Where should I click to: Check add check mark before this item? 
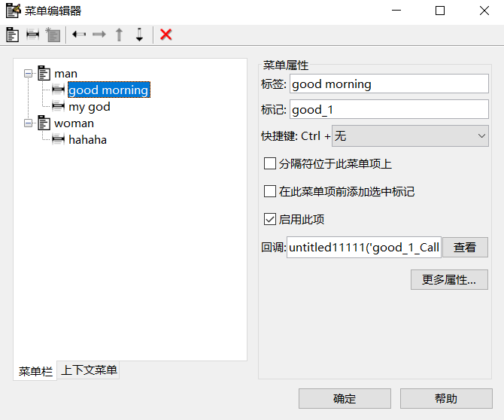[270, 191]
